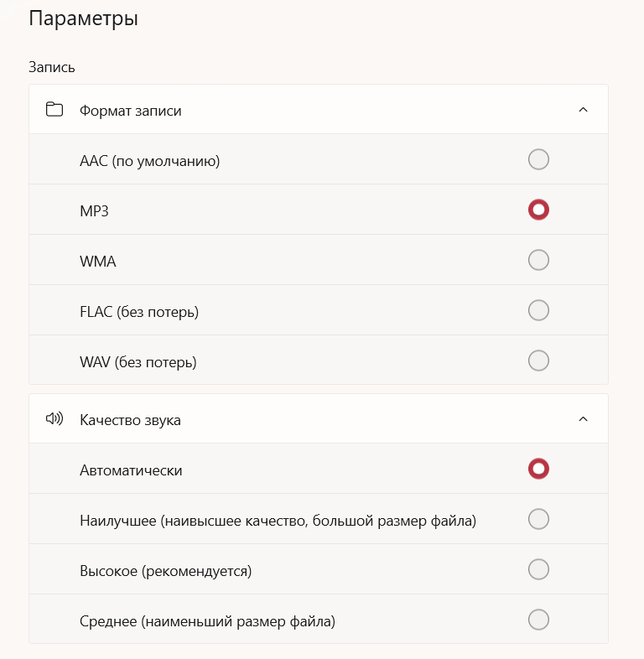Select the FLAC (без потерь) radio button
Screen dimensions: 644x659
pos(538,310)
